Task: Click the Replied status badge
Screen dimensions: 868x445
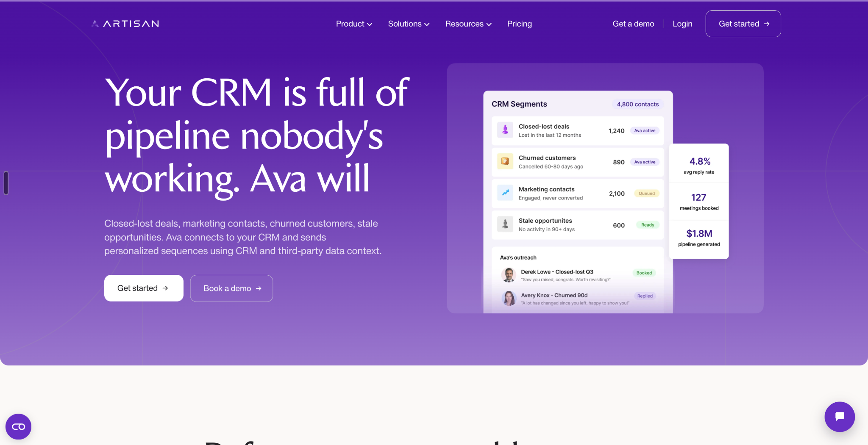Action: 645,296
